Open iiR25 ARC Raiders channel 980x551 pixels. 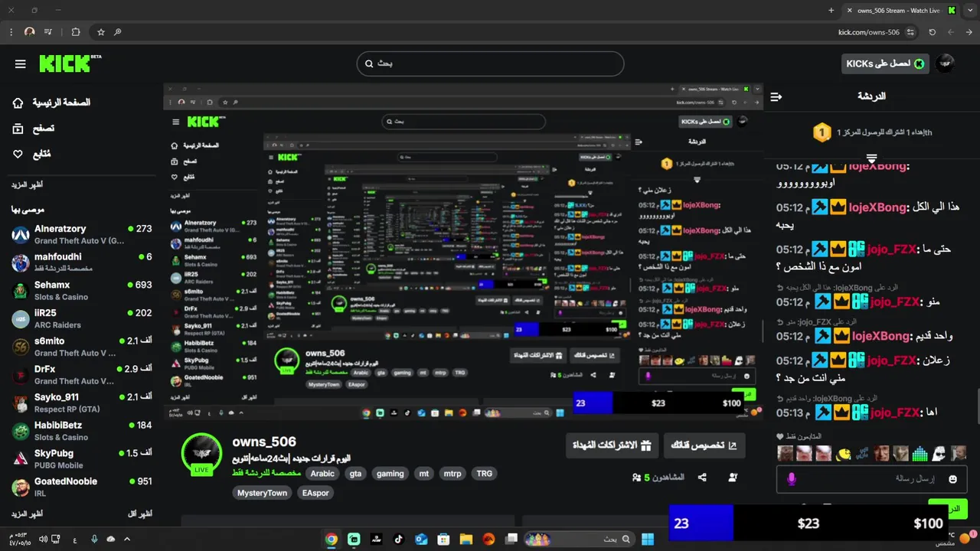82,318
